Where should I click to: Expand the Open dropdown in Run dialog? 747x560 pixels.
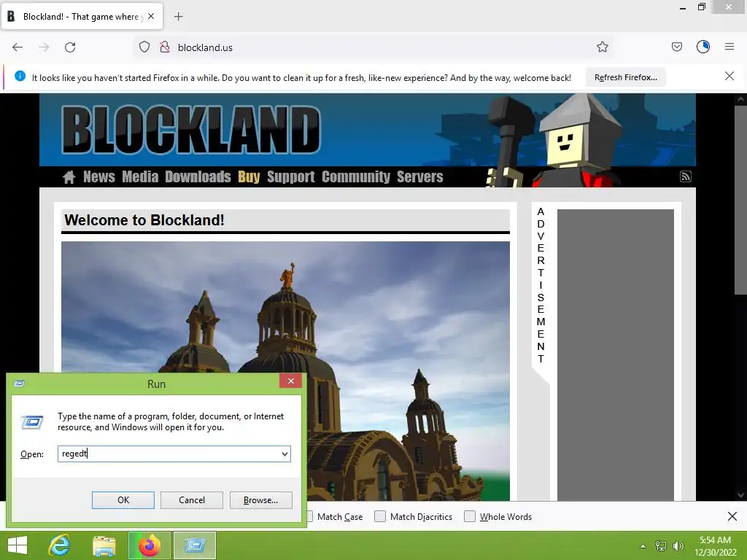point(285,454)
